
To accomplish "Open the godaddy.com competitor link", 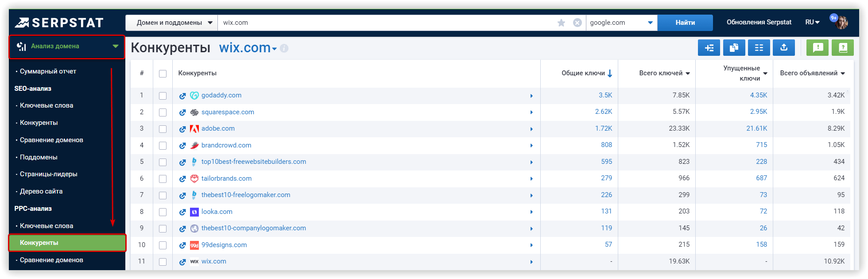I will click(221, 95).
